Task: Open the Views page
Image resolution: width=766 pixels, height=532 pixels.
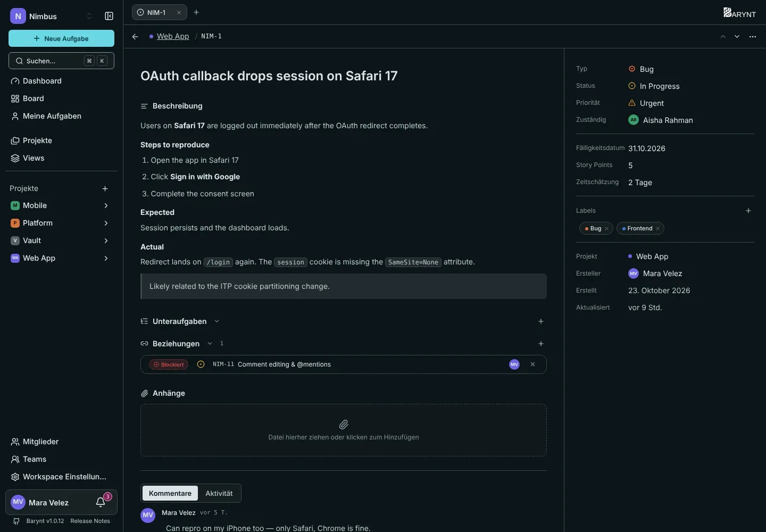Action: coord(61,158)
